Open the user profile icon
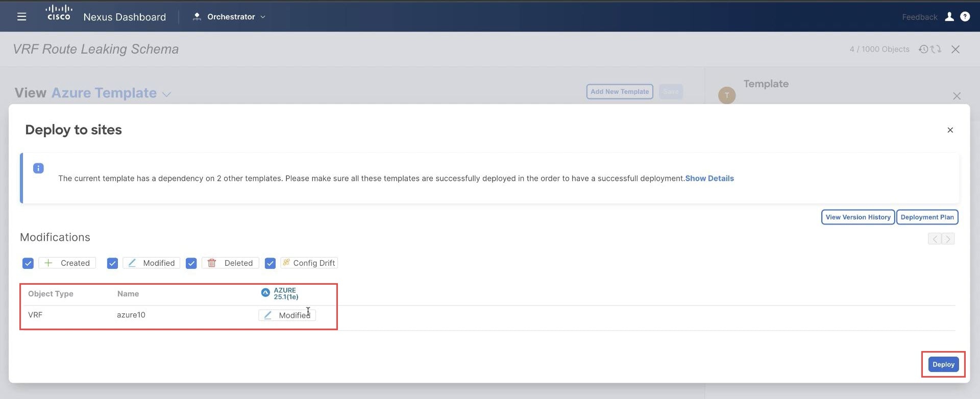Image resolution: width=980 pixels, height=399 pixels. 949,17
